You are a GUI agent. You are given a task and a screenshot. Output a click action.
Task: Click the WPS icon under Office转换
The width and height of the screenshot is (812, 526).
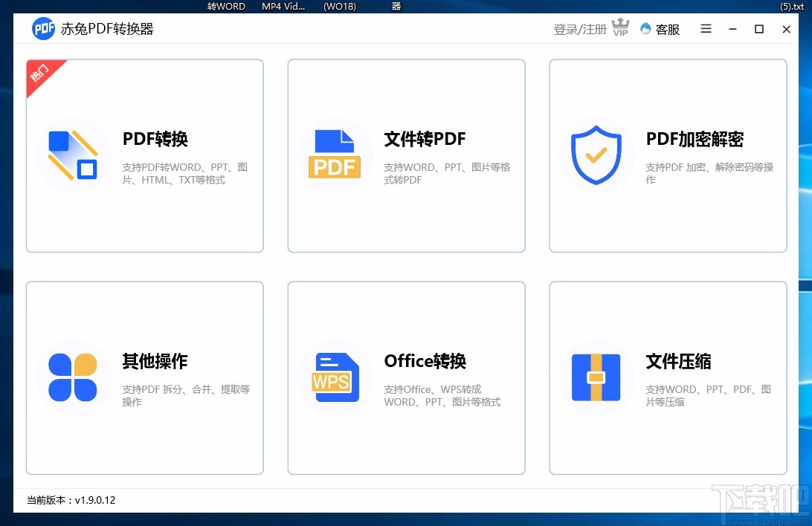[335, 377]
